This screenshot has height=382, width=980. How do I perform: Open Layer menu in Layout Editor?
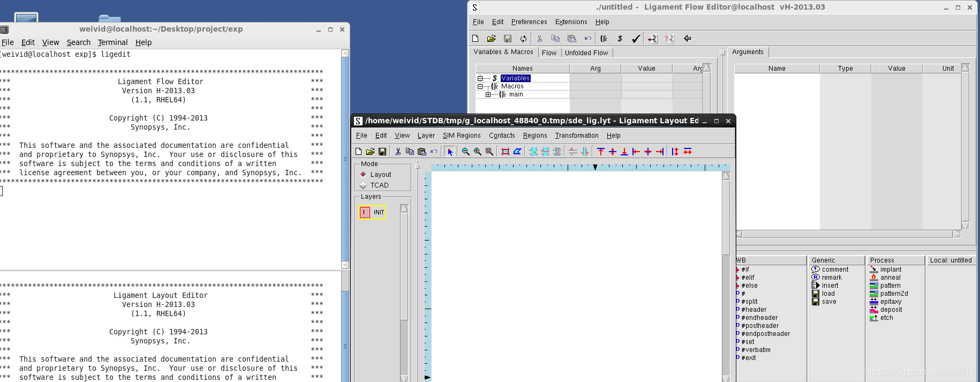coord(426,136)
